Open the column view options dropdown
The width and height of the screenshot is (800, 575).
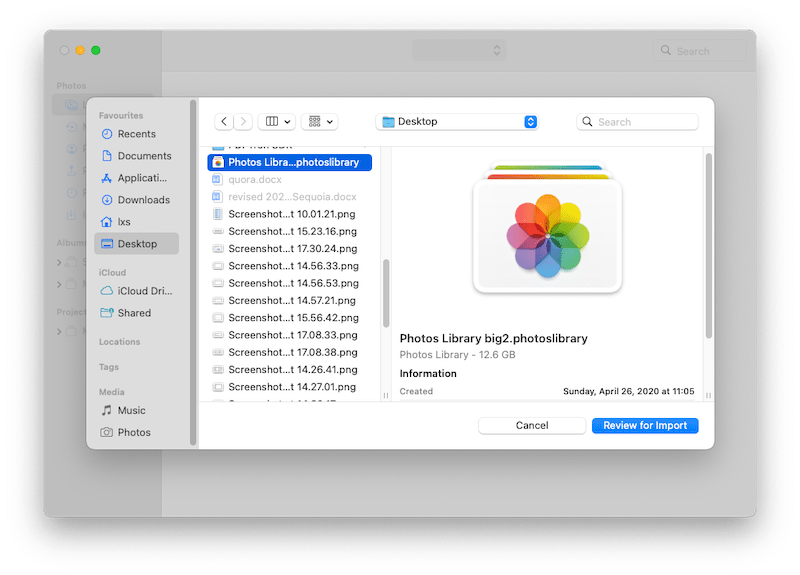click(277, 121)
